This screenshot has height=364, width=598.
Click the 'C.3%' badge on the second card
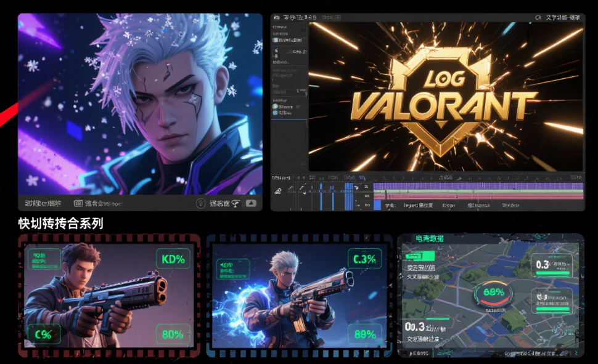[x=364, y=259]
